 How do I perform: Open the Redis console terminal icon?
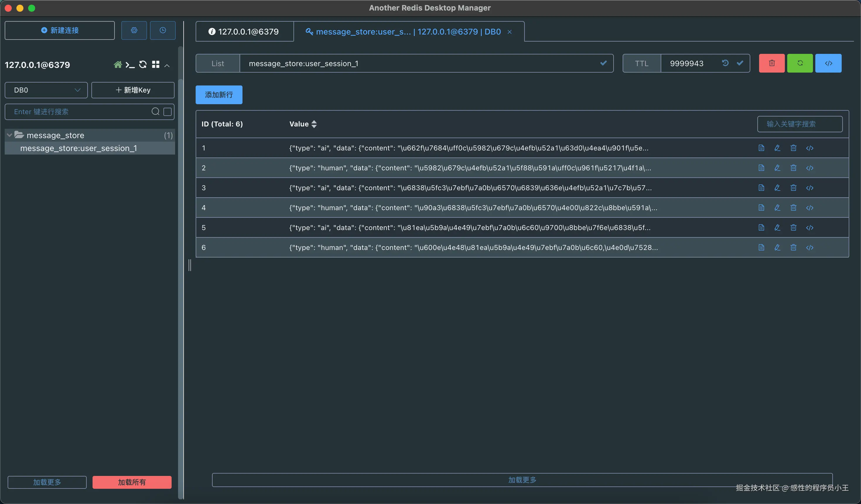[x=130, y=64]
